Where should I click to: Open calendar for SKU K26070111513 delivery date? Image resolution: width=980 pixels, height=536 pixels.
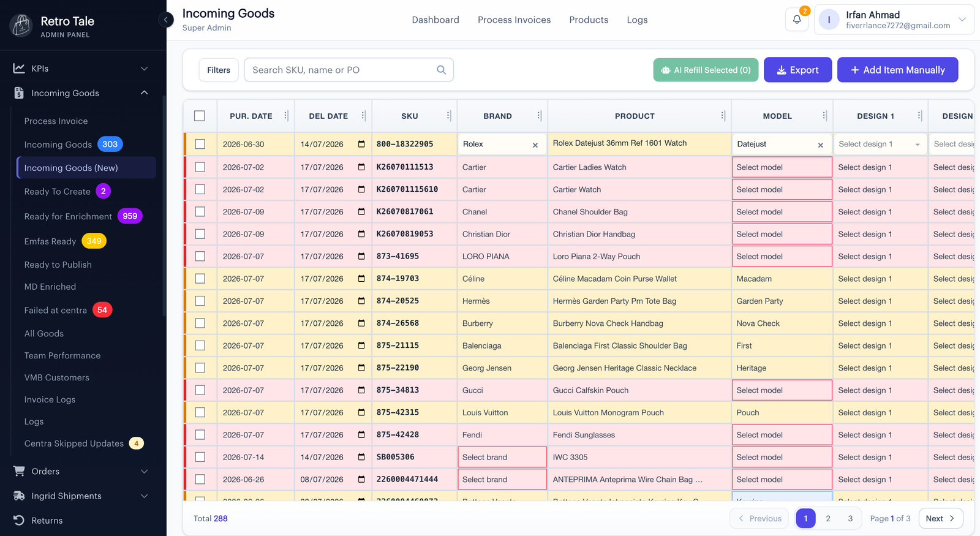(361, 167)
